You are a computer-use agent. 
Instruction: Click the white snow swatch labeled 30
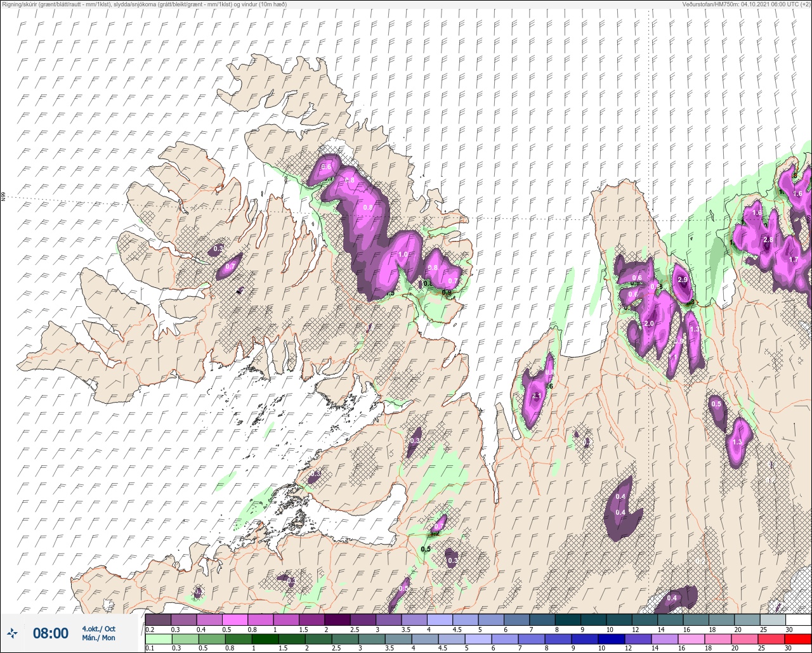click(x=798, y=619)
